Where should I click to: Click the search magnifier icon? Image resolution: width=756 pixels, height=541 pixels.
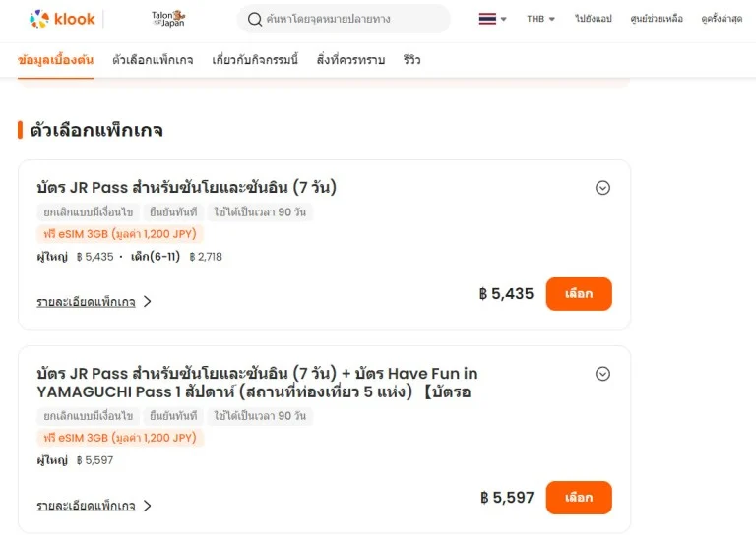pyautogui.click(x=255, y=20)
